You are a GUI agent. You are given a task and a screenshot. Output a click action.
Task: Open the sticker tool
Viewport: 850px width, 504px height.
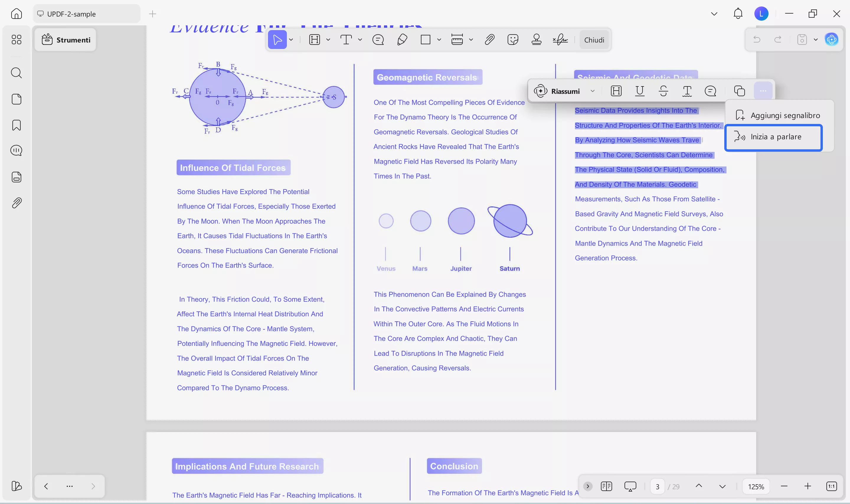(512, 40)
